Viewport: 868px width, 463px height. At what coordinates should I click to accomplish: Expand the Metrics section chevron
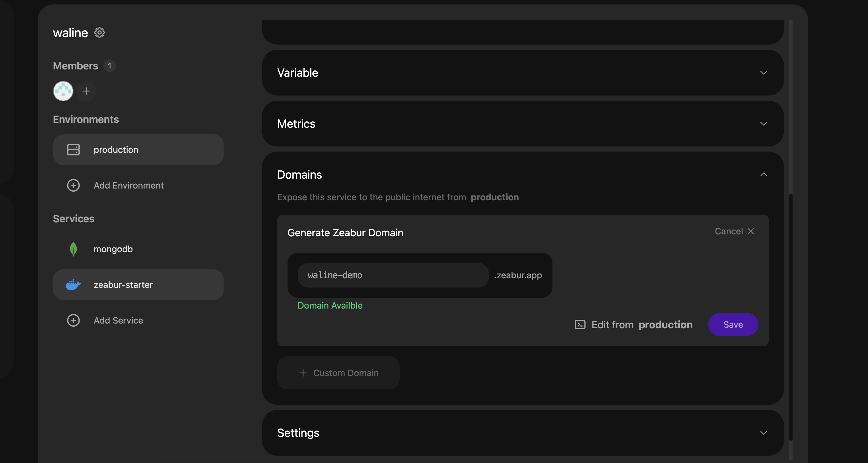(x=763, y=124)
